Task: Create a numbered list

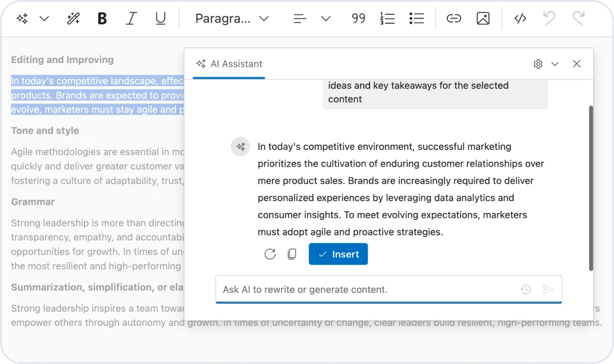Action: (x=387, y=18)
